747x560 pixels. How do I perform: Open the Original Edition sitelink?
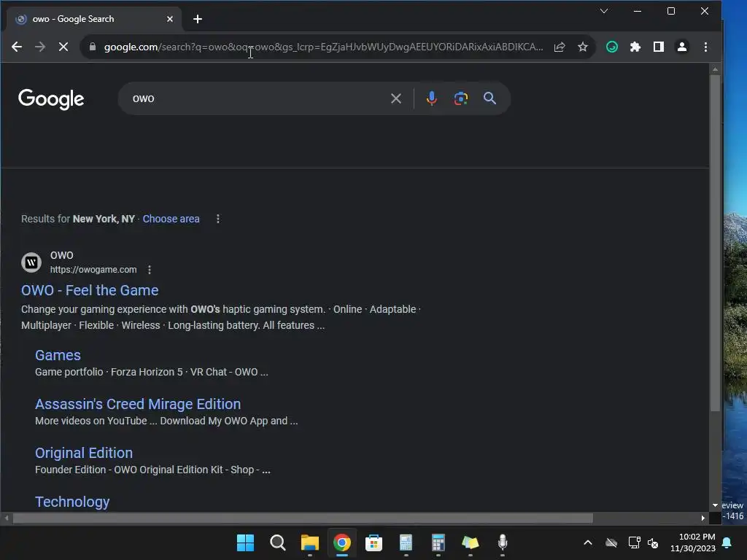pyautogui.click(x=84, y=453)
